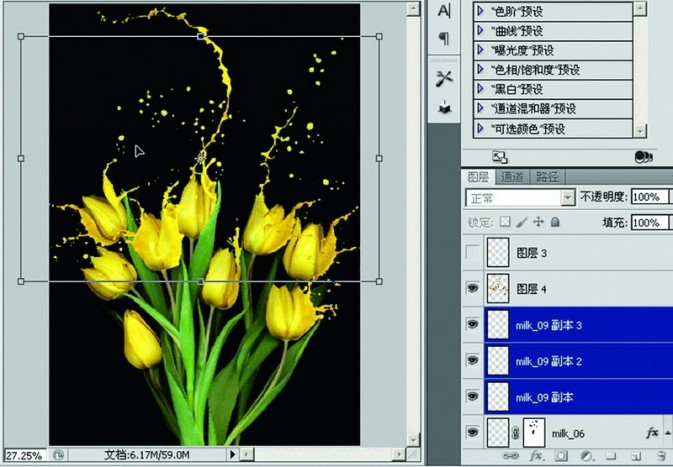
Task: Switch to the 通道 tab
Action: [x=512, y=177]
